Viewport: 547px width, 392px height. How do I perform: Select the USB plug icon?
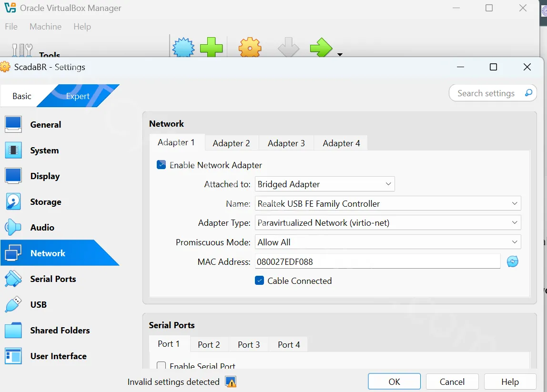point(13,304)
